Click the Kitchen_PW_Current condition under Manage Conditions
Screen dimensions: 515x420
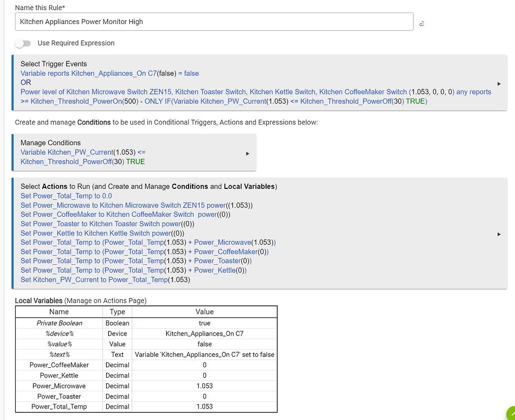pyautogui.click(x=83, y=157)
